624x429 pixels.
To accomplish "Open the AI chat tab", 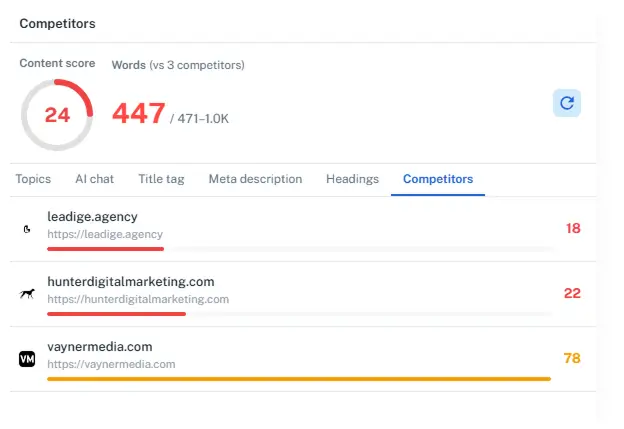I will [x=95, y=179].
